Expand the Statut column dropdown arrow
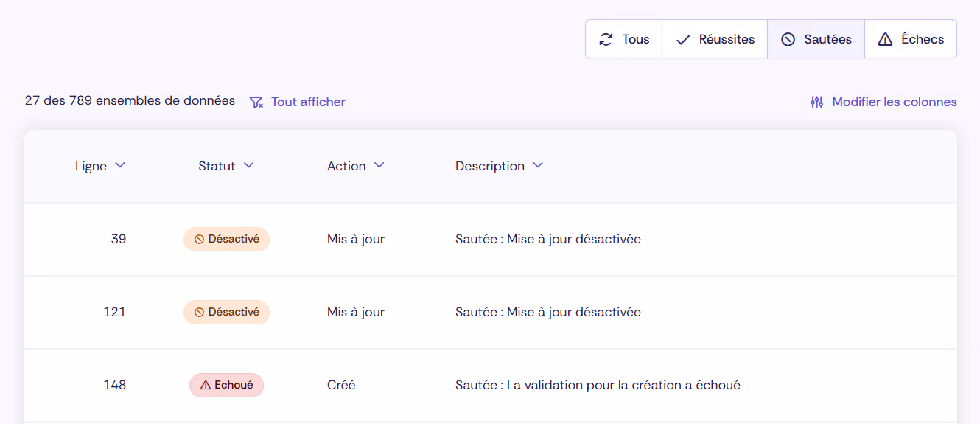This screenshot has width=980, height=424. (249, 165)
